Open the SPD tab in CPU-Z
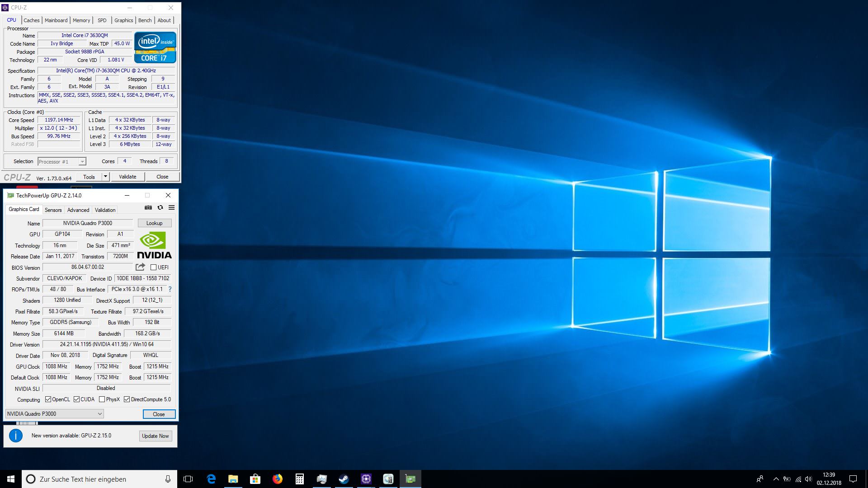Viewport: 868px width, 488px height. tap(102, 20)
